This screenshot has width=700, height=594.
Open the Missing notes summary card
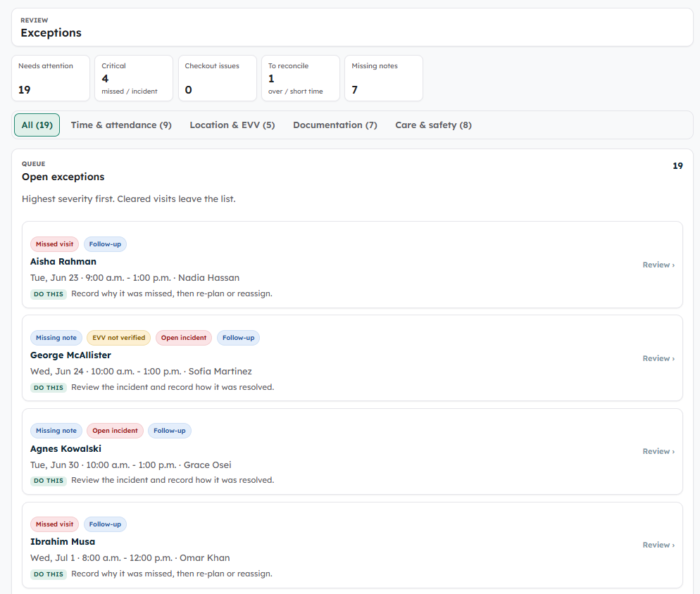point(384,78)
